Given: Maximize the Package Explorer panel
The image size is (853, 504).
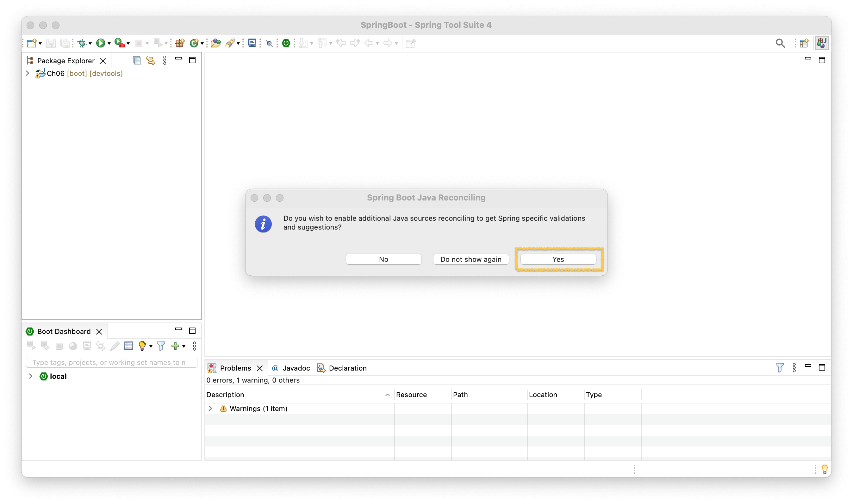Looking at the screenshot, I should tap(192, 60).
